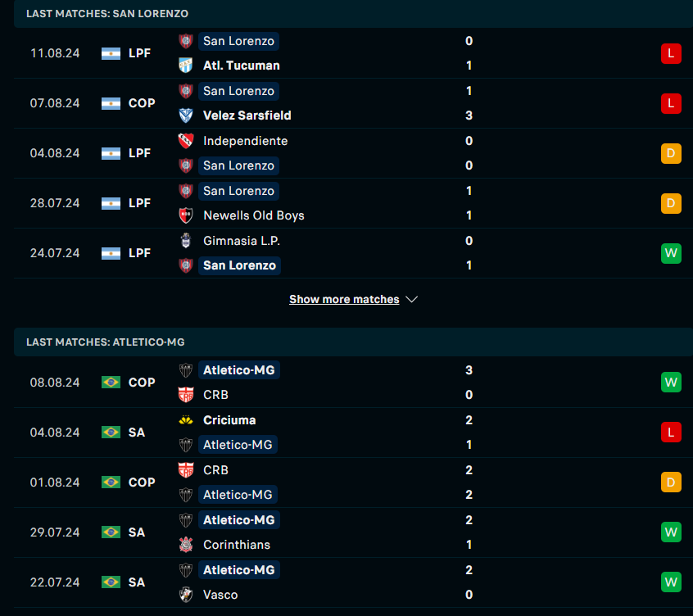Click CRB crest in 08.08.24 match
Image resolution: width=693 pixels, height=616 pixels.
(186, 395)
